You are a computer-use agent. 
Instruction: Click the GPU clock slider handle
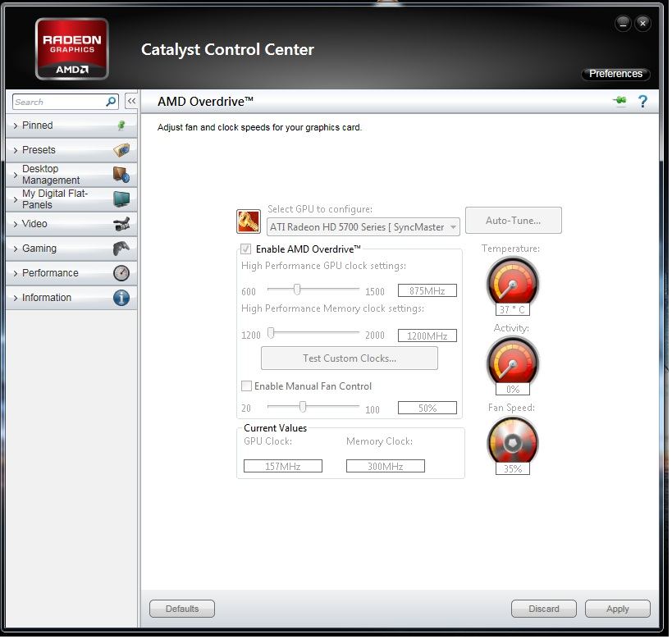[297, 290]
